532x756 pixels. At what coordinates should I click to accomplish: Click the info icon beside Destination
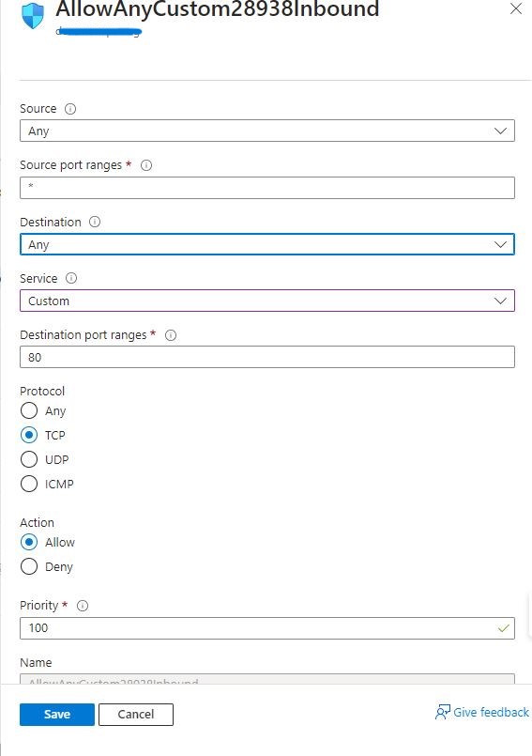pyautogui.click(x=95, y=222)
